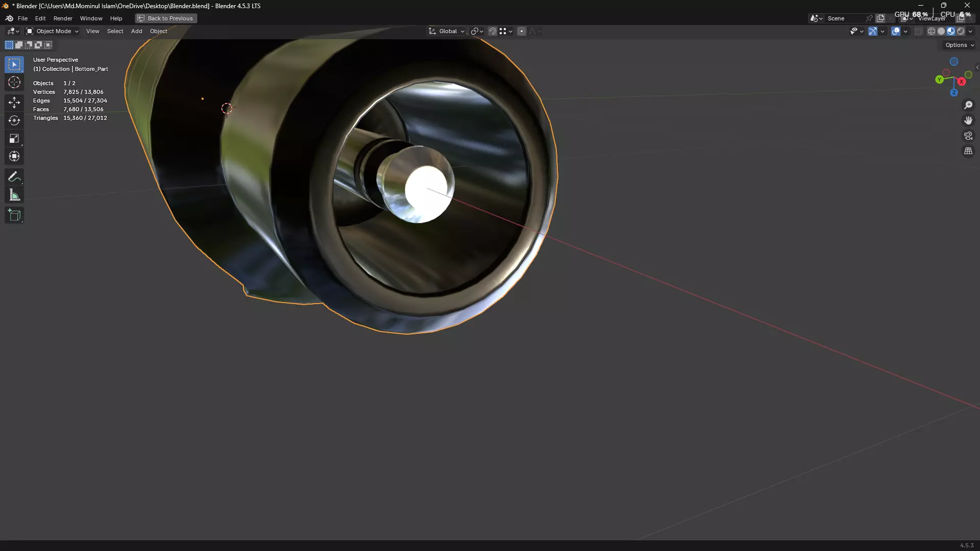The image size is (980, 551).
Task: Expand the Options dropdown
Action: tap(959, 45)
